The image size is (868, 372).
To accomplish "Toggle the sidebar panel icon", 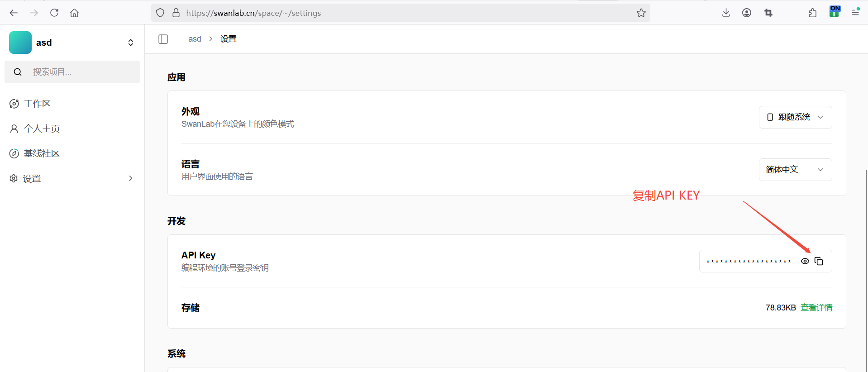I will [163, 39].
